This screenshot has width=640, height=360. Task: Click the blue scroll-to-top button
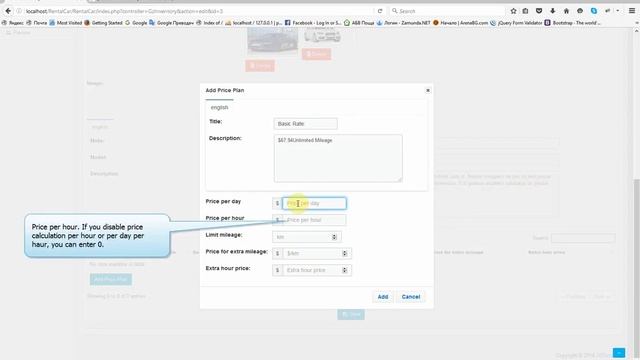point(619,353)
